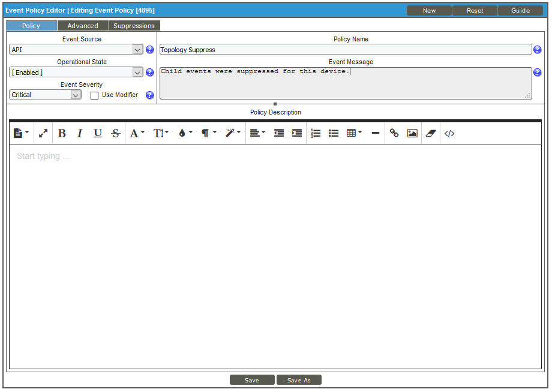Insert an ordered numbered list
Screen dimensions: 552x392
coord(316,134)
